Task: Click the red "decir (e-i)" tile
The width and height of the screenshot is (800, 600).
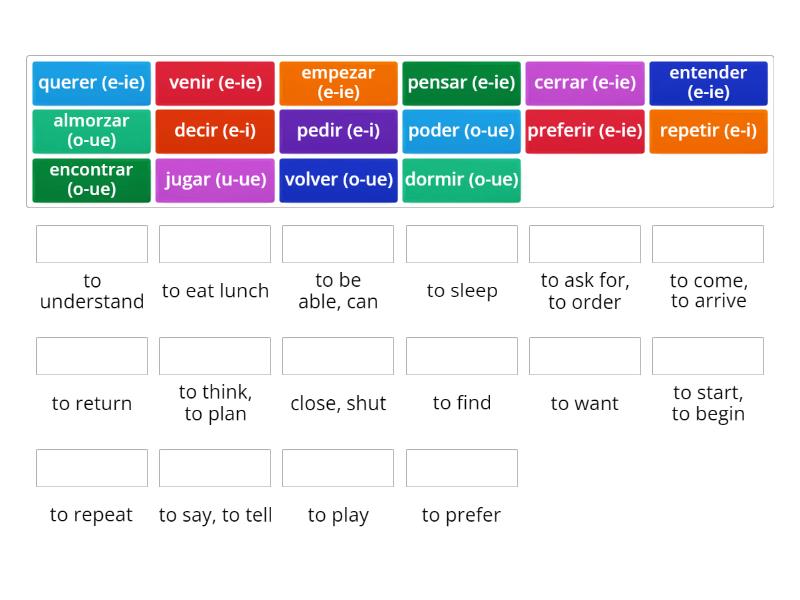Action: pyautogui.click(x=215, y=131)
